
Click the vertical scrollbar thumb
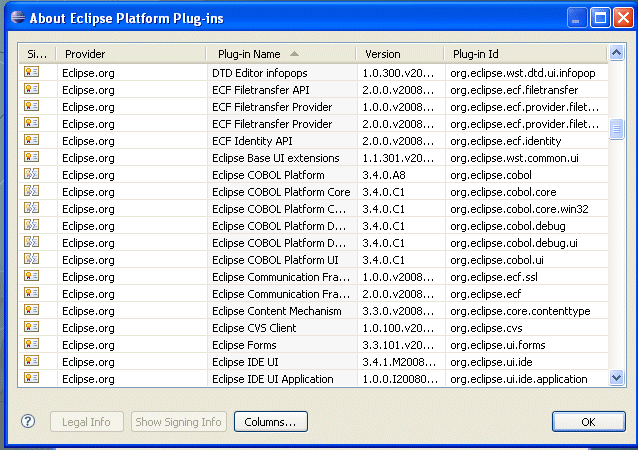(x=616, y=129)
